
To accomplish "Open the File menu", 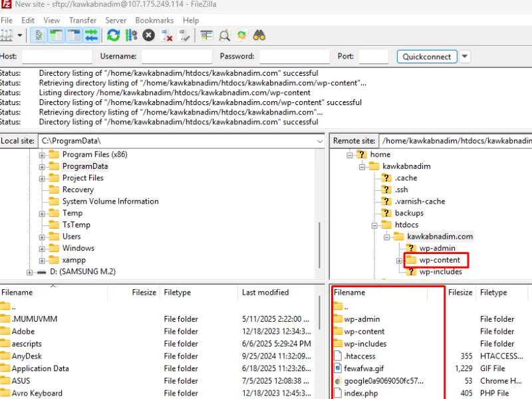I will 7,21.
